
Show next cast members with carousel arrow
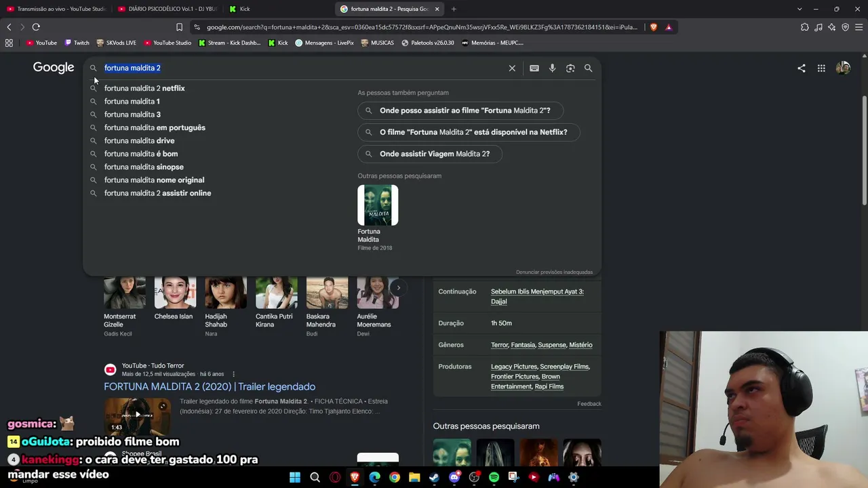398,287
